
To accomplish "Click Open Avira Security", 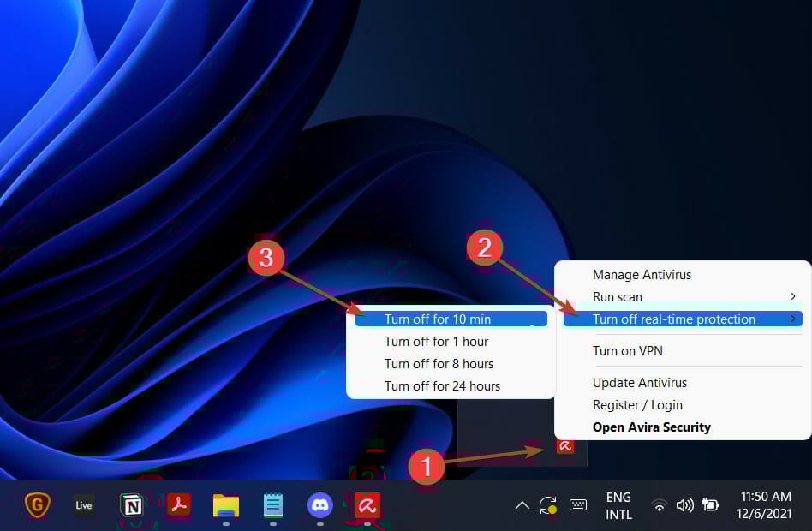I will 652,427.
